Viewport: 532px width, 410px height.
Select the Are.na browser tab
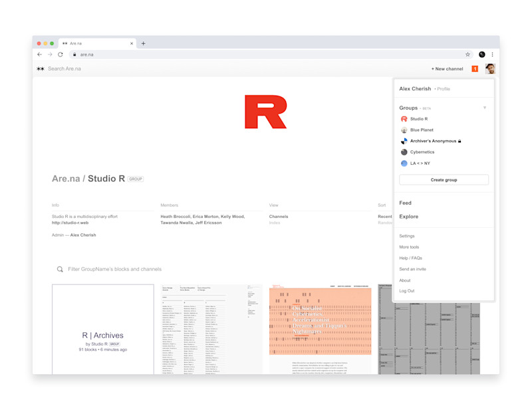click(97, 43)
